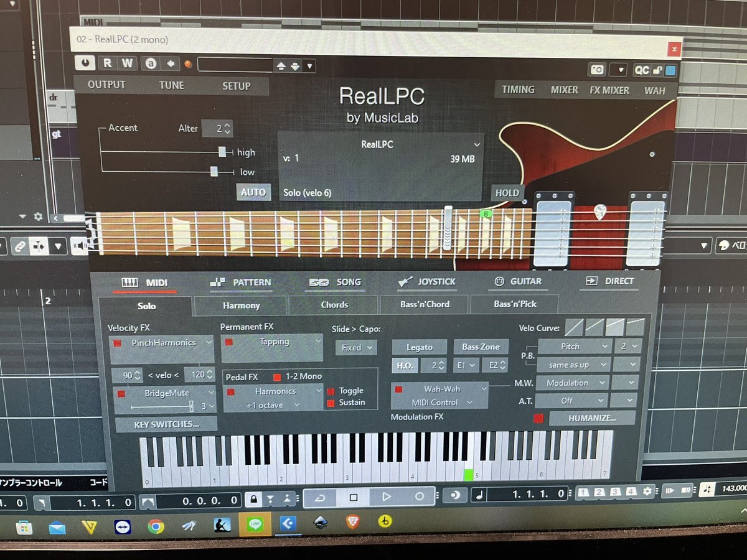Image resolution: width=747 pixels, height=560 pixels.
Task: Click the plugin bypass power icon
Action: [85, 63]
